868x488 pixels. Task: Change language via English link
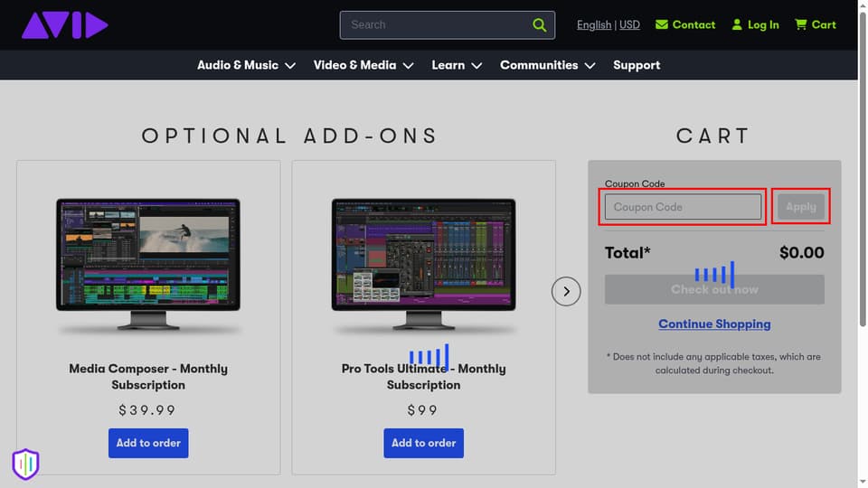[x=594, y=25]
